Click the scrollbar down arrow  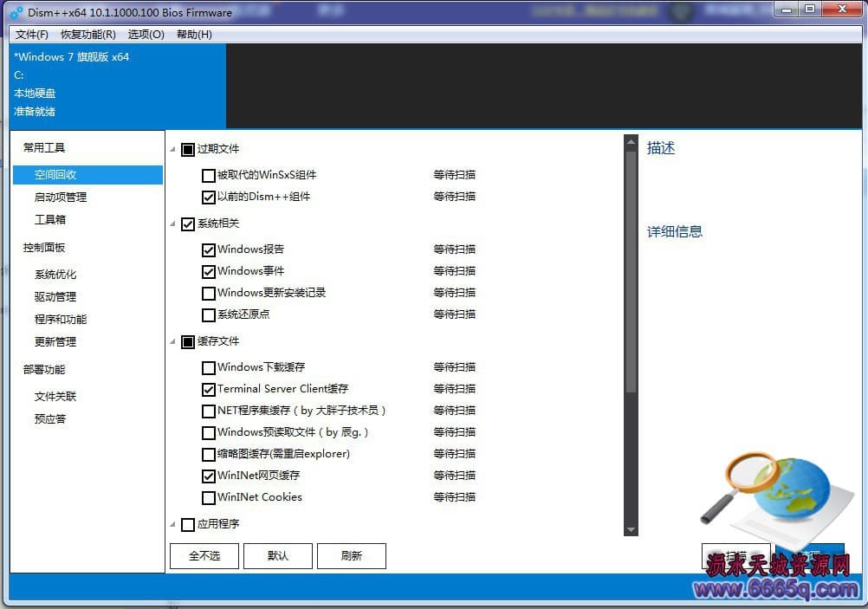pos(631,529)
